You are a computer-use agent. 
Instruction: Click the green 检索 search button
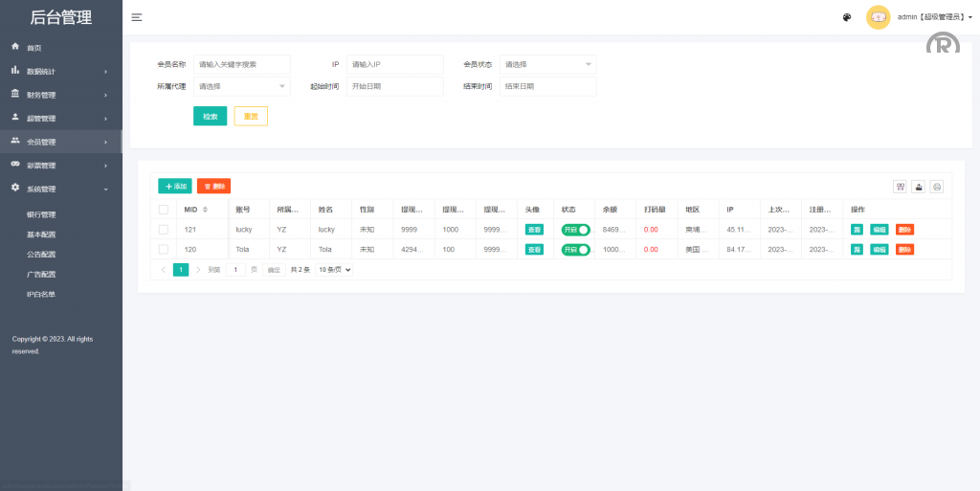[x=210, y=116]
